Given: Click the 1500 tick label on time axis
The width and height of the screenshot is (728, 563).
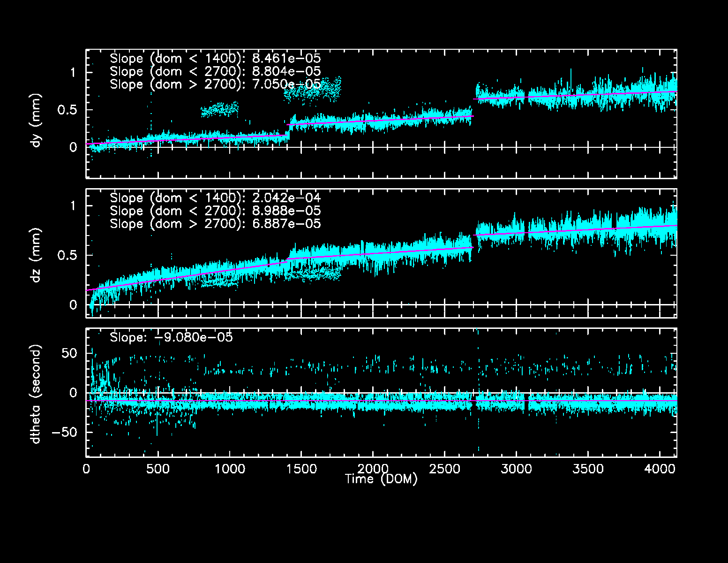Looking at the screenshot, I should tap(301, 469).
